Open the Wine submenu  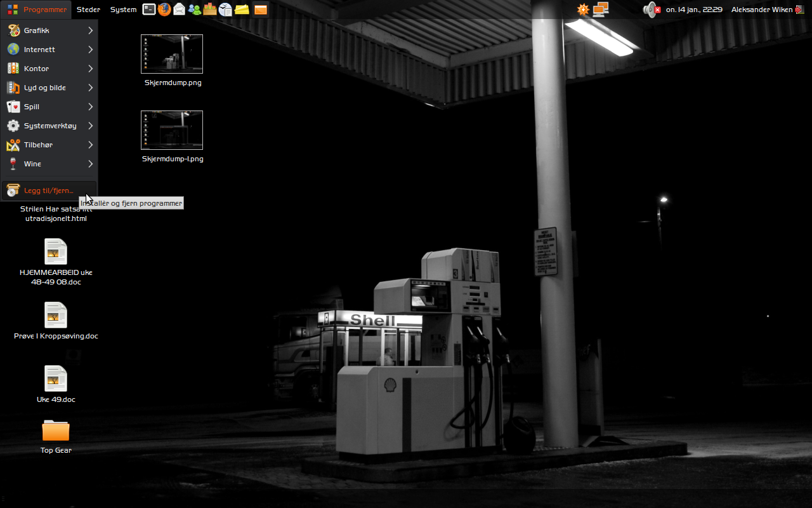click(49, 164)
